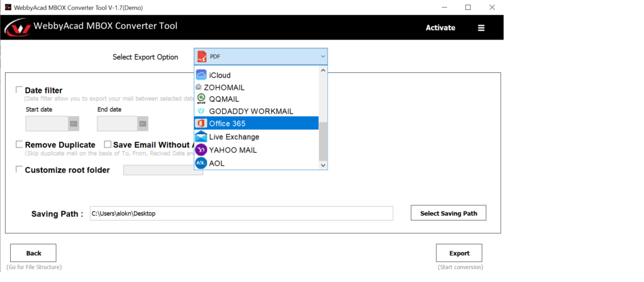Click Activate in the header bar

(x=440, y=28)
